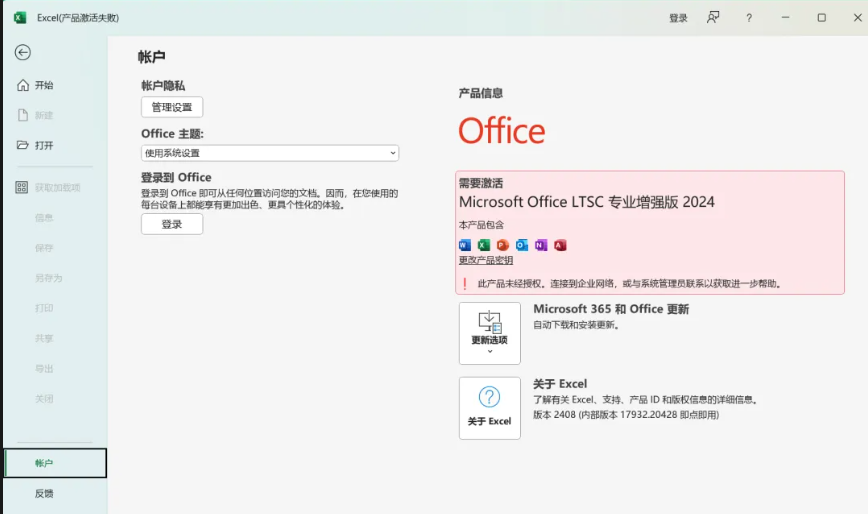Click the 更改产品密钥 link
Screen dimensions: 868x514
click(486, 260)
